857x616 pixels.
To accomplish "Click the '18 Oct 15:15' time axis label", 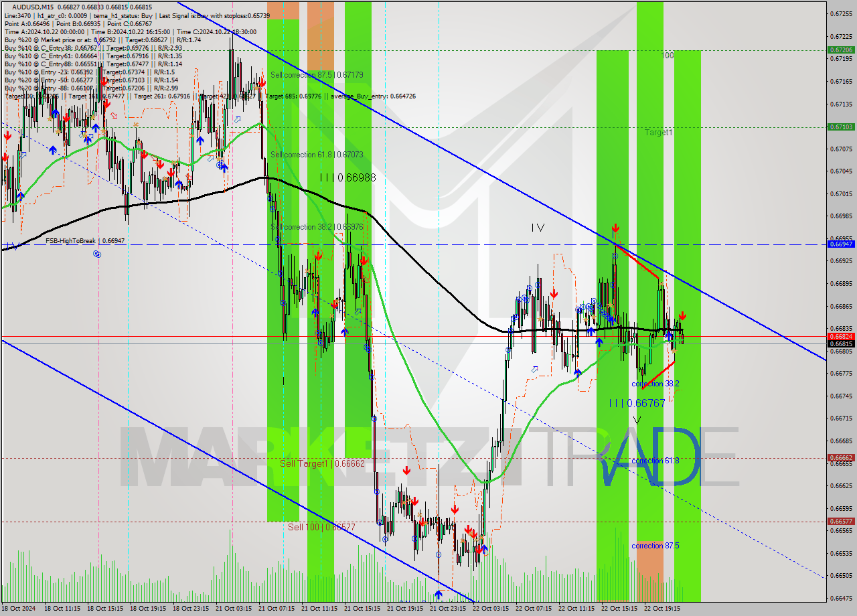I will [x=104, y=609].
